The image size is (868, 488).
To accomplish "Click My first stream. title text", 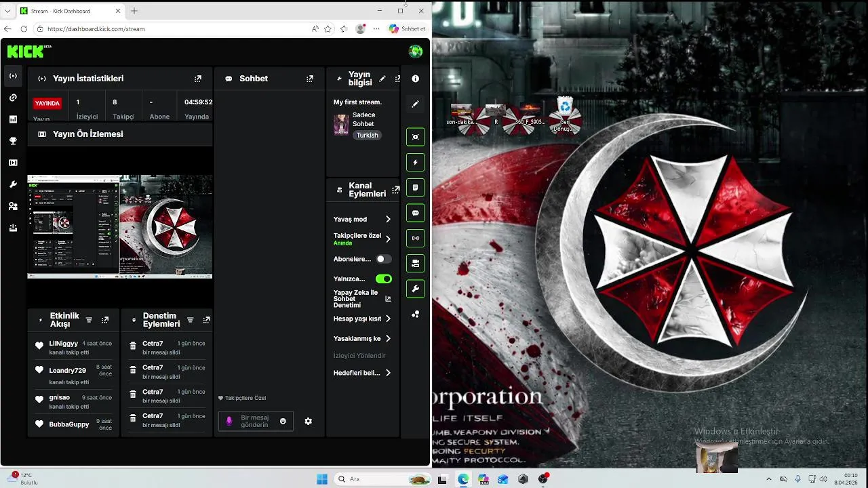I will [x=357, y=102].
